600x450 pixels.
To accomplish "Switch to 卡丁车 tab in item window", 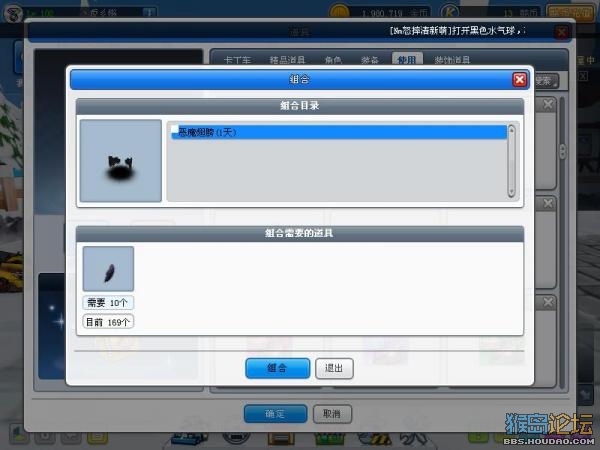I will (237, 60).
